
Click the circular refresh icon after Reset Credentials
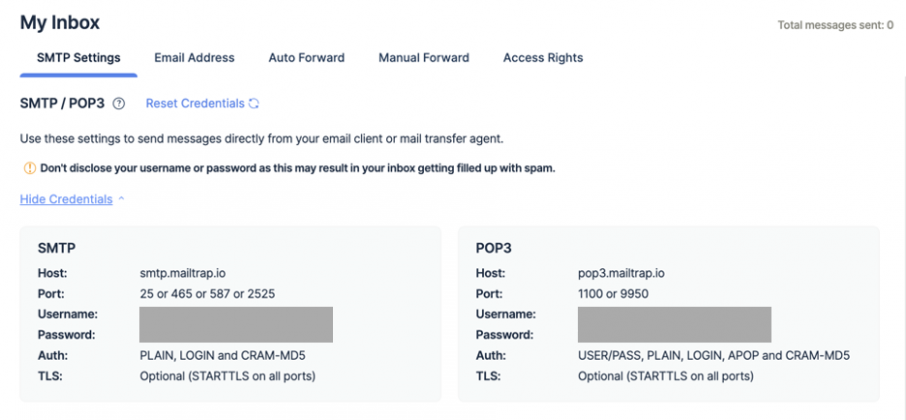pos(254,104)
